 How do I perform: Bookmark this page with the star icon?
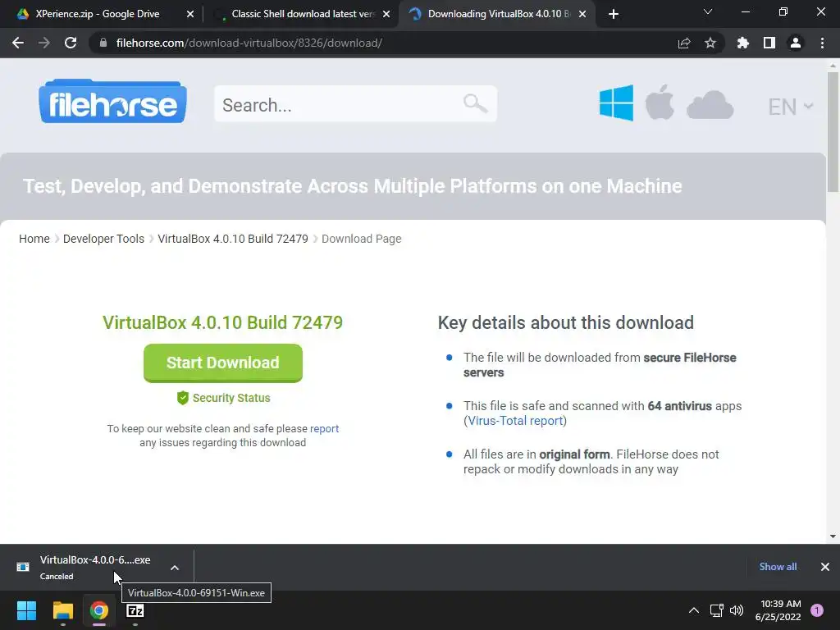click(710, 43)
